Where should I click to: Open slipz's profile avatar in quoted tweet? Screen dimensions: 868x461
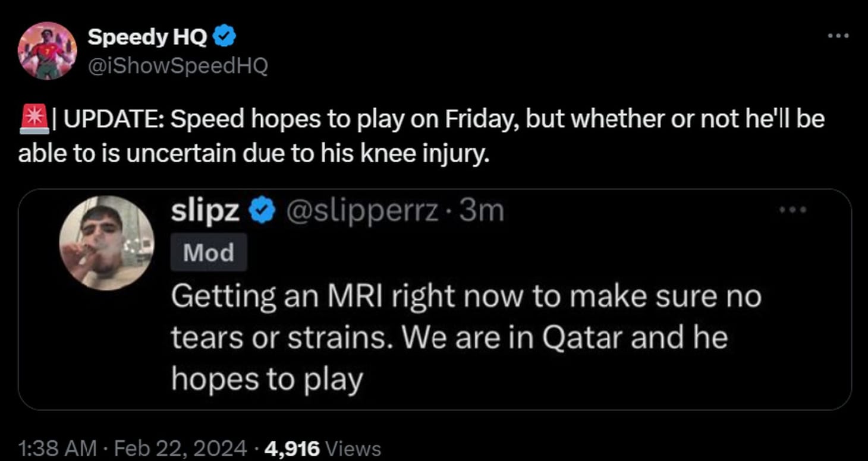coord(107,242)
